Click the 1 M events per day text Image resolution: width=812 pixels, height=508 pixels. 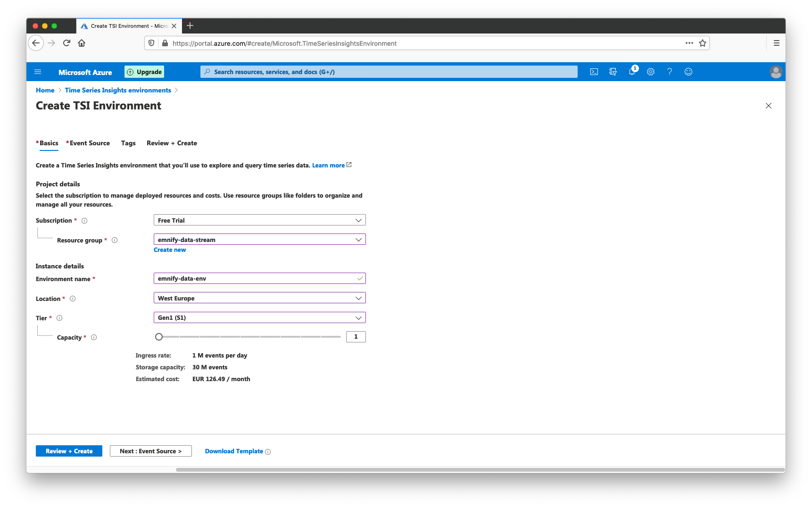click(x=220, y=355)
